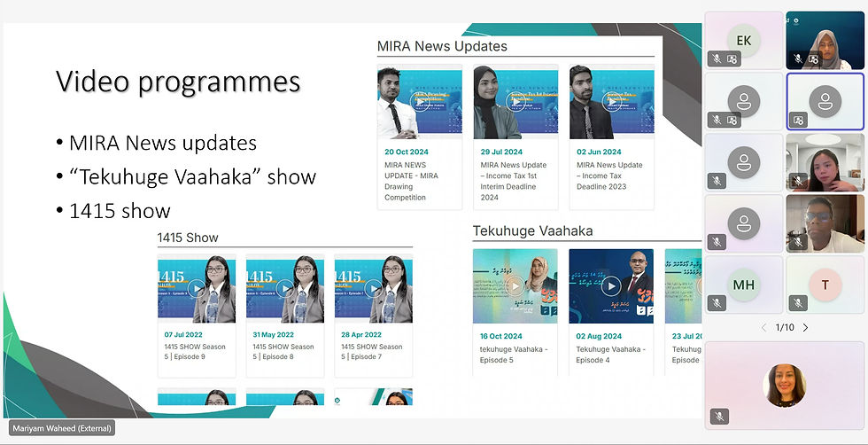This screenshot has width=868, height=445.
Task: Select the EK initials avatar
Action: click(743, 41)
